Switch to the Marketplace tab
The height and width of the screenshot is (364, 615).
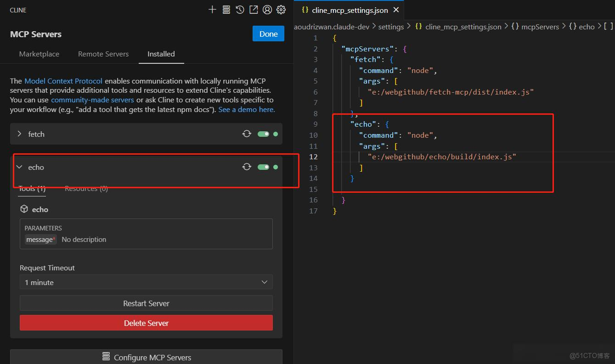coord(39,54)
